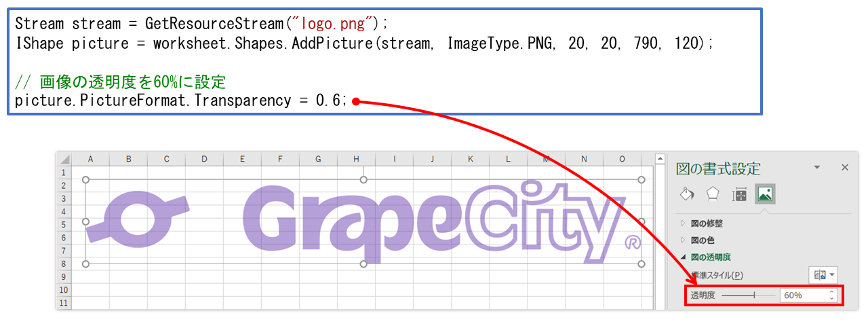The image size is (868, 326).
Task: Click the picture's bottom-left resize handle
Action: coord(85,264)
